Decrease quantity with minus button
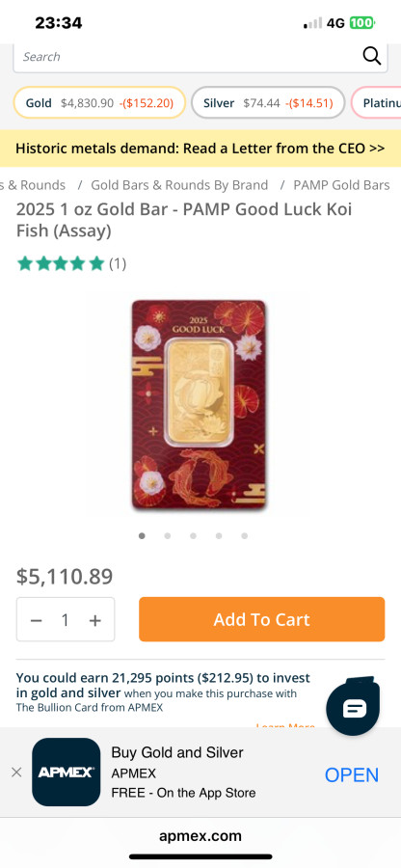This screenshot has width=401, height=868. point(37,620)
